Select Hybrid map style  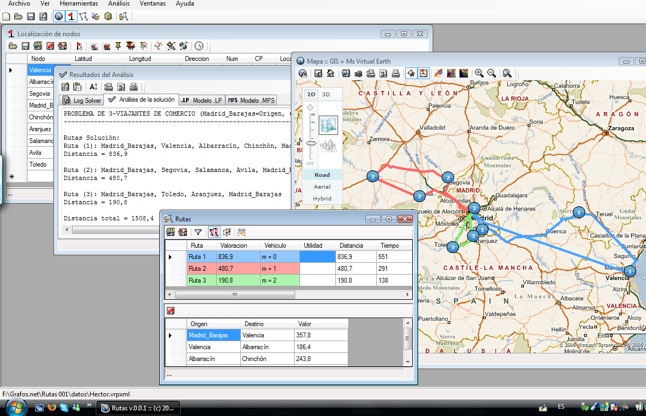pos(322,199)
